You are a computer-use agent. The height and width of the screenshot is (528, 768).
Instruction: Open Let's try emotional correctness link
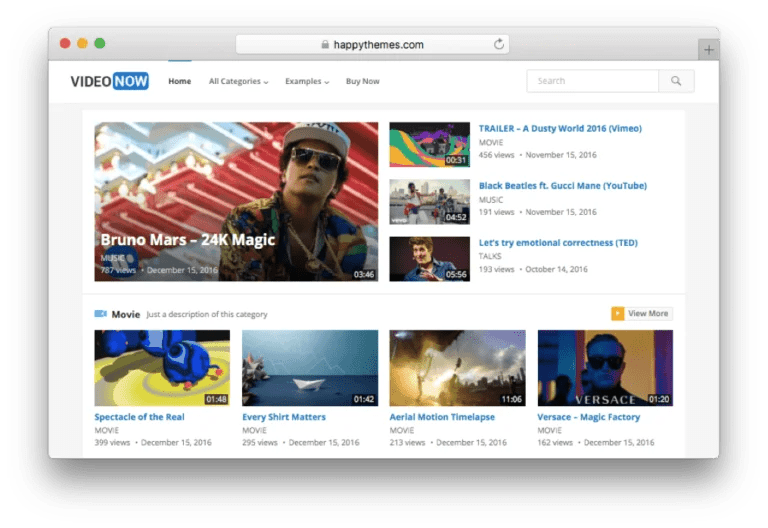click(x=558, y=242)
